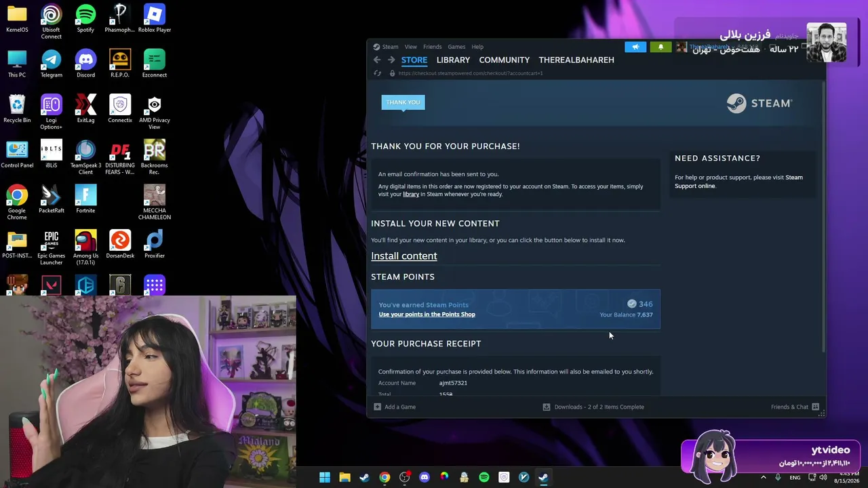Viewport: 868px width, 488px height.
Task: Open the taskbar volume control
Action: (x=823, y=477)
